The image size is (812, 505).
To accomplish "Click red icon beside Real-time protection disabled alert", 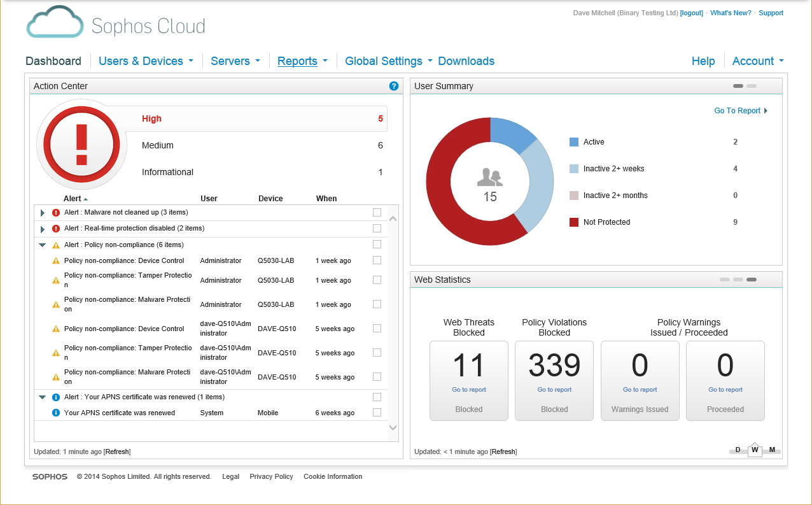I will (56, 229).
